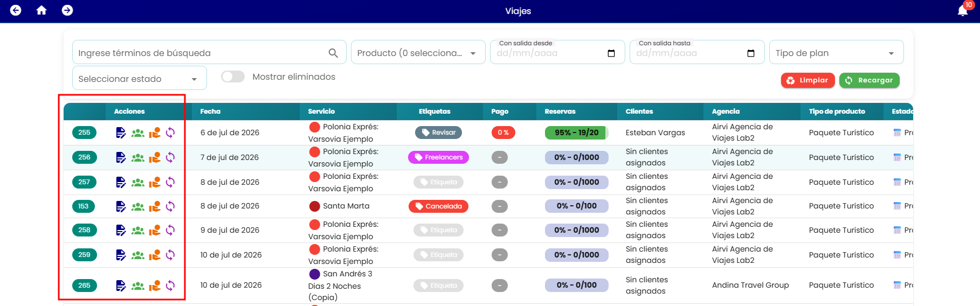The width and height of the screenshot is (980, 306).
Task: Click the 95% - 19/20 reservation progress bar
Action: pos(577,133)
